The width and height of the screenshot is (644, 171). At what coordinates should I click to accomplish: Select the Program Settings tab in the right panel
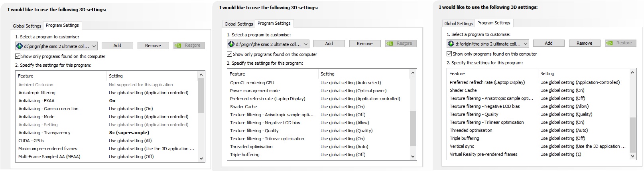click(x=494, y=23)
